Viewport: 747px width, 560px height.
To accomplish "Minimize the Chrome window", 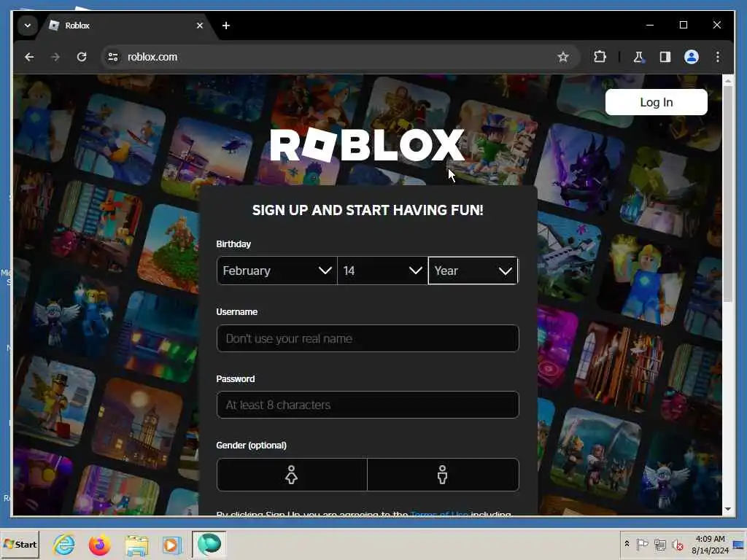I will pyautogui.click(x=650, y=25).
